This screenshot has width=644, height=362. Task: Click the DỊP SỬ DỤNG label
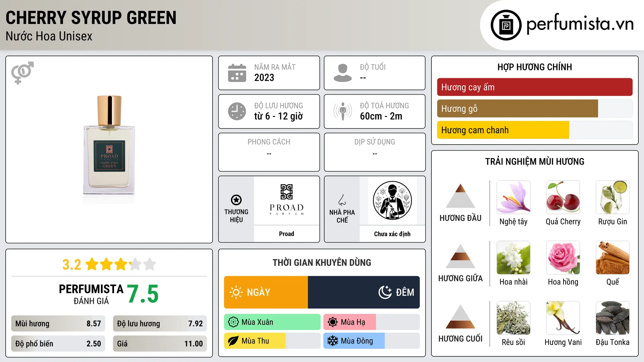[375, 142]
